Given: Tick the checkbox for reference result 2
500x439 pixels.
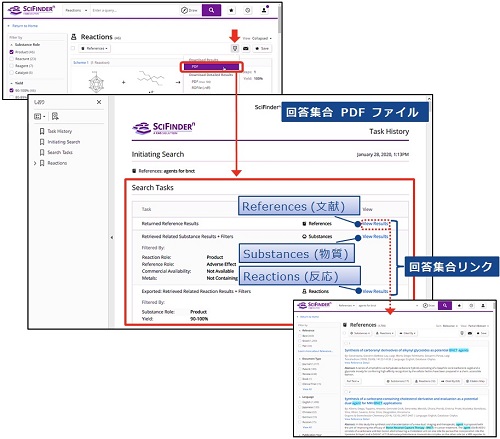Looking at the screenshot, I should click(346, 391).
